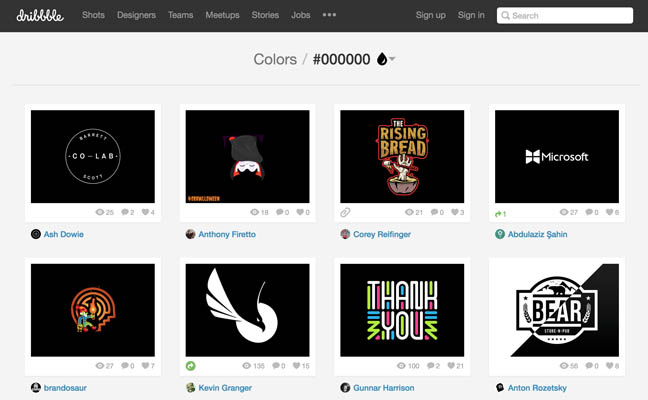Click views eye icon on Microsoft shot

pyautogui.click(x=564, y=212)
